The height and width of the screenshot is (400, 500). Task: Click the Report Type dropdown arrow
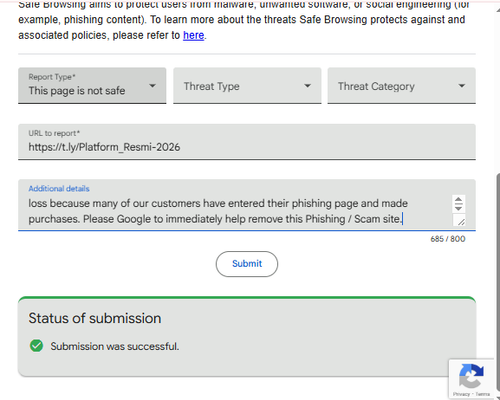point(152,86)
